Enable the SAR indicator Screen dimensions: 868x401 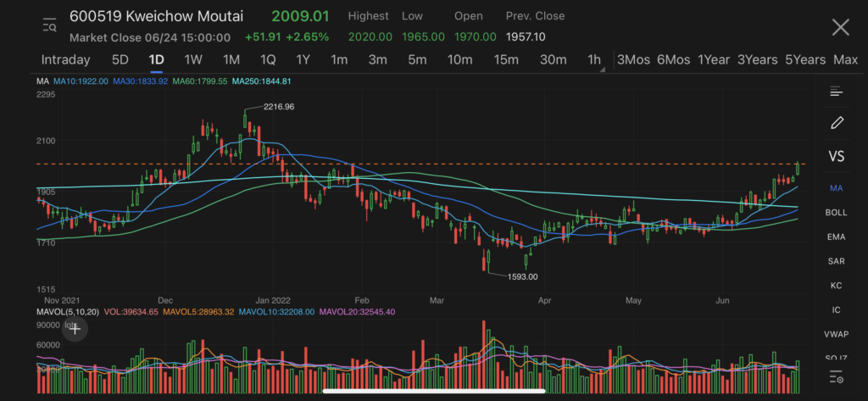point(836,261)
